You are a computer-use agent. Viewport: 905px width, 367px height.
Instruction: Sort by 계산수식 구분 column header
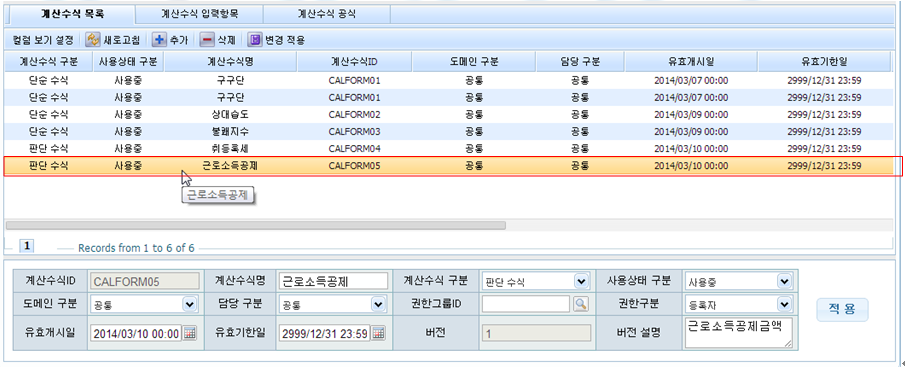pos(48,62)
